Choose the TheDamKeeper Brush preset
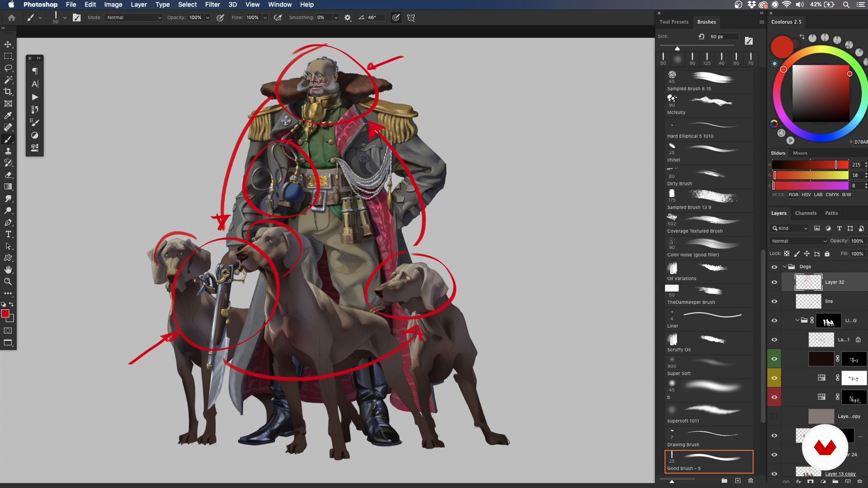The height and width of the screenshot is (488, 868). pyautogui.click(x=709, y=295)
